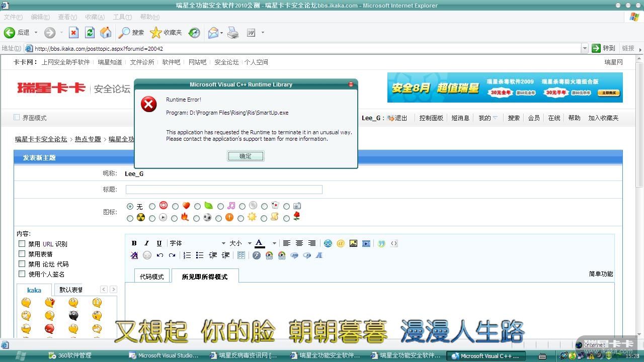Viewport: 644px width, 362px height.
Task: Insert an image into the post
Action: [353, 243]
